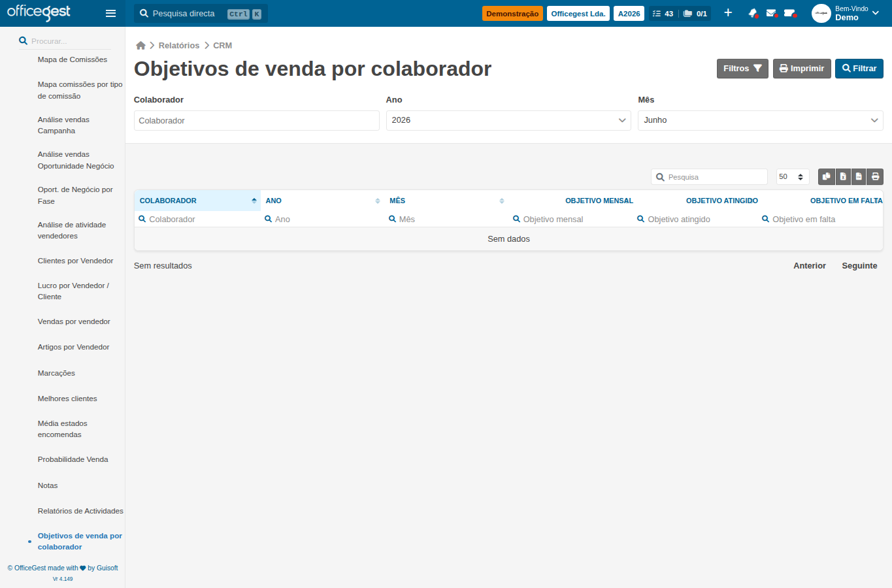Viewport: 892px width, 588px height.
Task: Print table using toolbar printer icon
Action: [875, 176]
